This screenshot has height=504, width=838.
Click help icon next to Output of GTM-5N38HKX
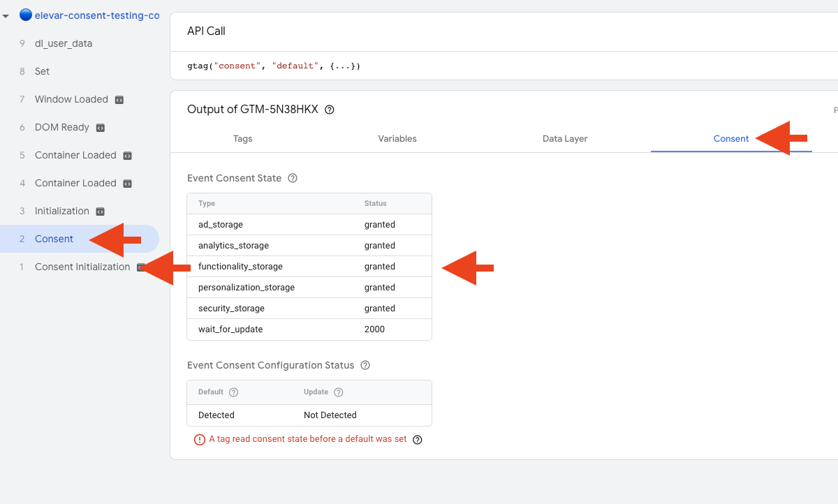(x=330, y=110)
